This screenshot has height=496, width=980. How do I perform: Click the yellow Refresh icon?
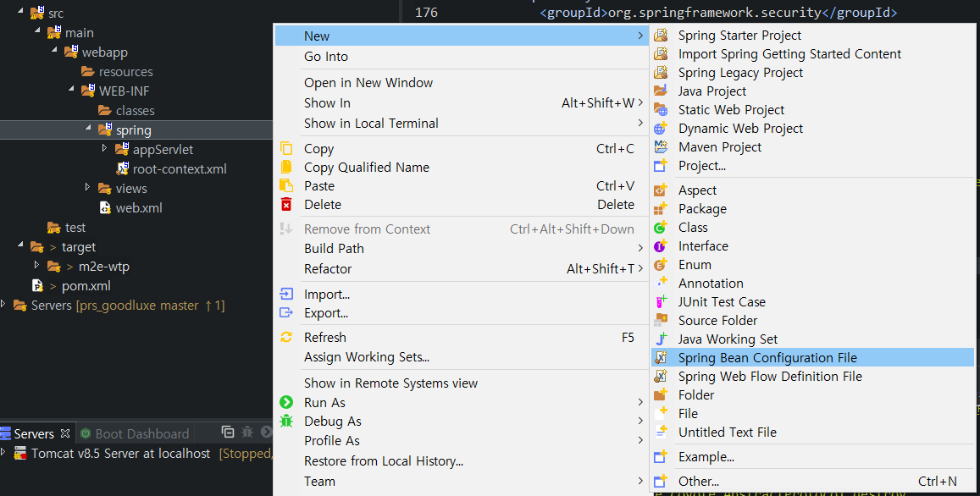(286, 338)
